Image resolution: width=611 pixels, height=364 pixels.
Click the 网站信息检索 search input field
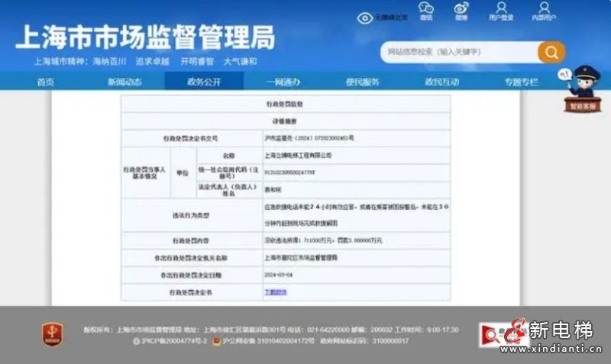tap(459, 52)
